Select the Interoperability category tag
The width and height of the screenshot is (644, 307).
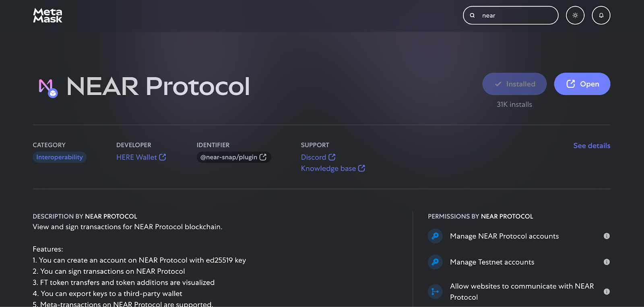(60, 157)
